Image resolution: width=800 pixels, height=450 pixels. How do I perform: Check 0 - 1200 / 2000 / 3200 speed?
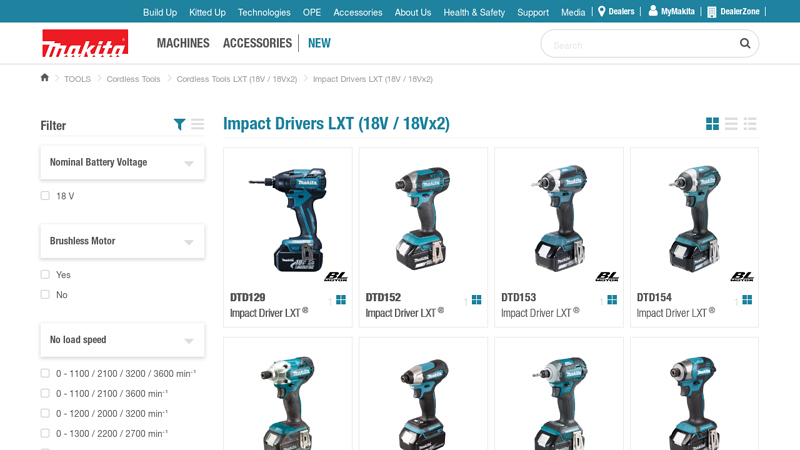(x=45, y=413)
